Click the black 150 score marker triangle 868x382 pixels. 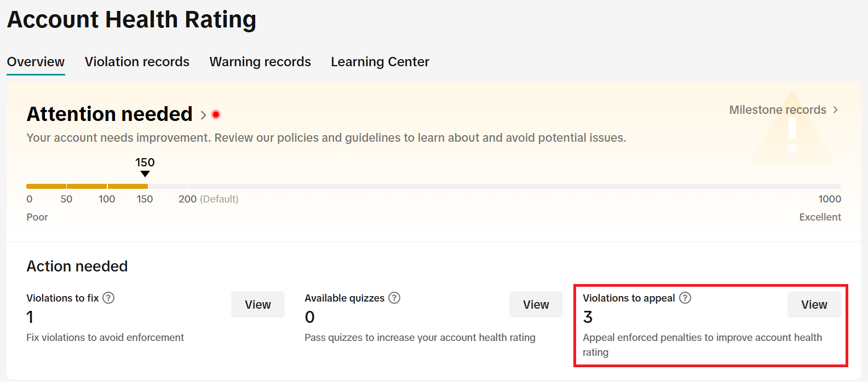(145, 174)
